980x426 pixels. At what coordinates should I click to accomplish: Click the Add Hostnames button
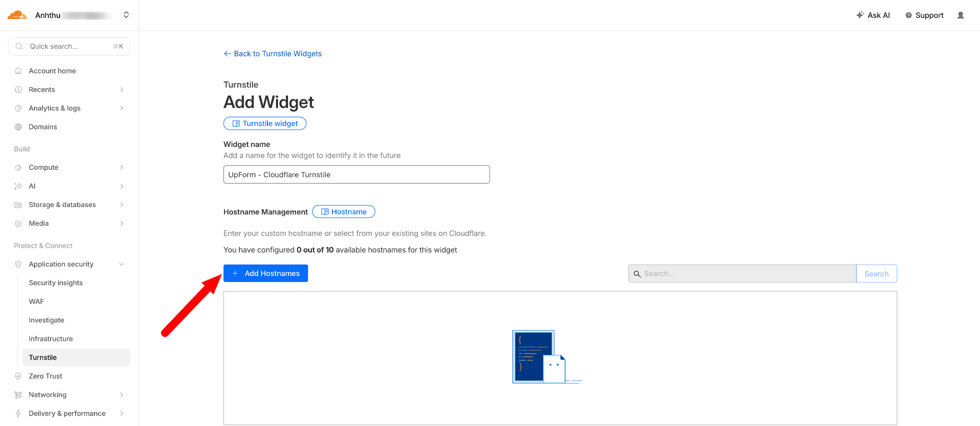[x=265, y=273]
